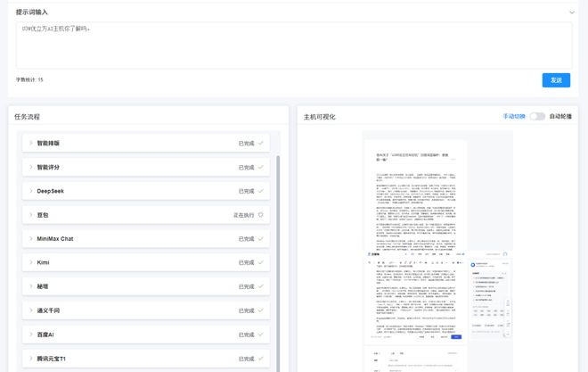Image resolution: width=588 pixels, height=372 pixels.
Task: Click the 已完成 status text on Kimi
Action: 246,263
